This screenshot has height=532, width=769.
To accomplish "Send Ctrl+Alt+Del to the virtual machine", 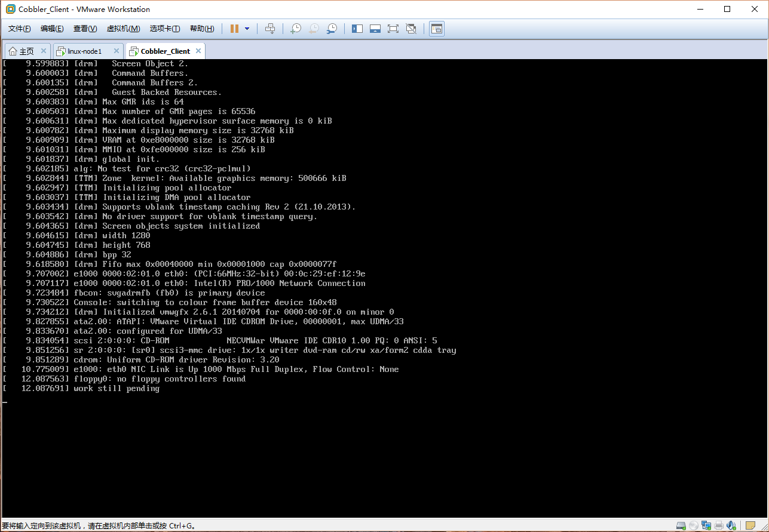I will pyautogui.click(x=270, y=29).
